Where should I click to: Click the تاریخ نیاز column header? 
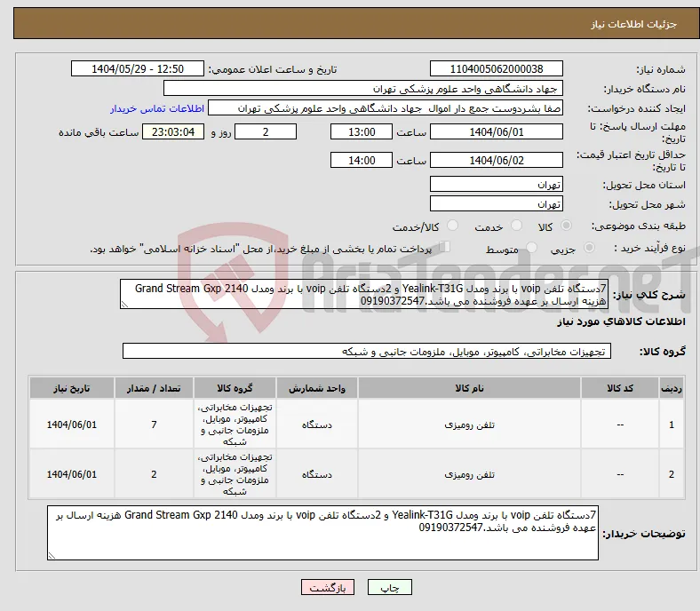coord(72,388)
